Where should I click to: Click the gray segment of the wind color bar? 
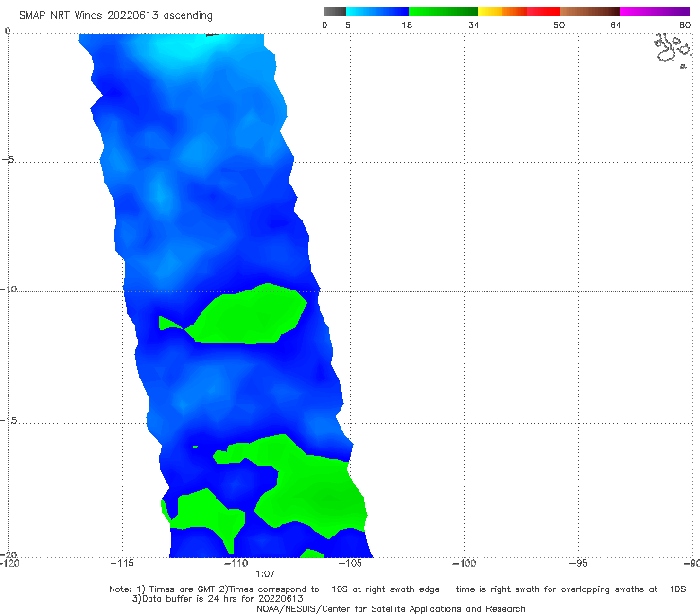pos(335,11)
